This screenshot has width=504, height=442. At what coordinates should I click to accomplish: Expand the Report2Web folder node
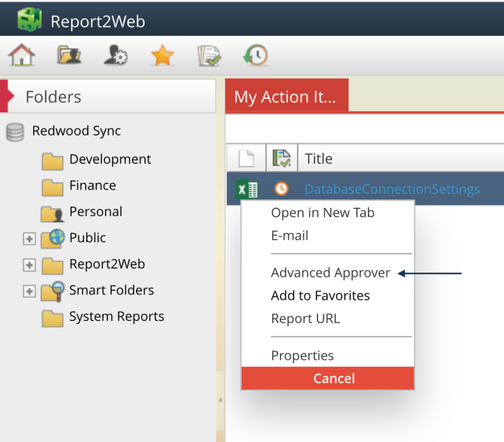click(x=29, y=265)
